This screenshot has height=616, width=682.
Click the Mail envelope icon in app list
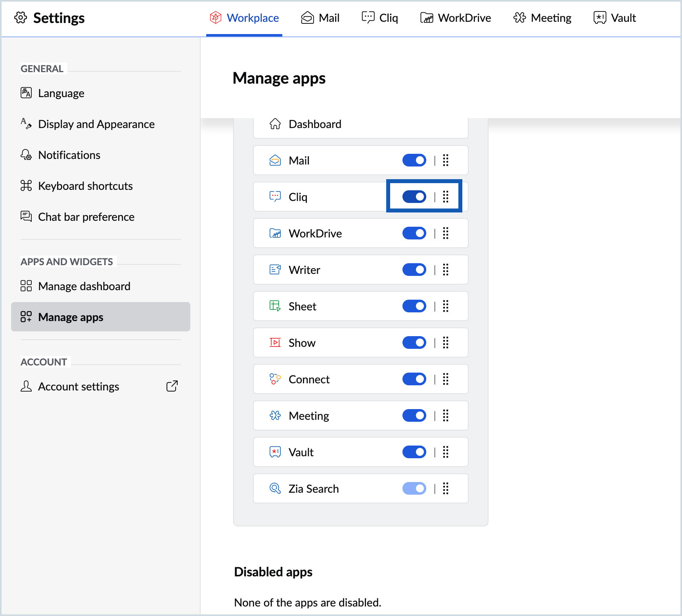point(275,161)
